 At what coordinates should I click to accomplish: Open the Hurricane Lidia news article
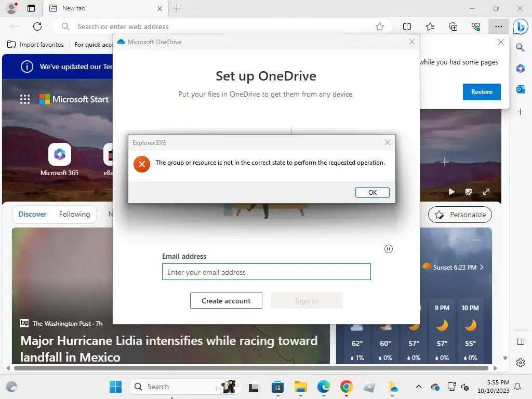point(169,349)
